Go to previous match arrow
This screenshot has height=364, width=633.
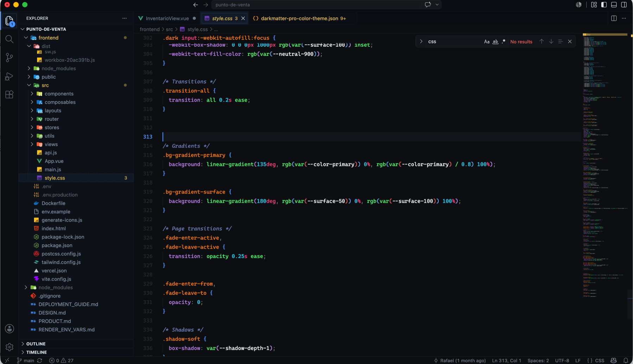click(542, 41)
